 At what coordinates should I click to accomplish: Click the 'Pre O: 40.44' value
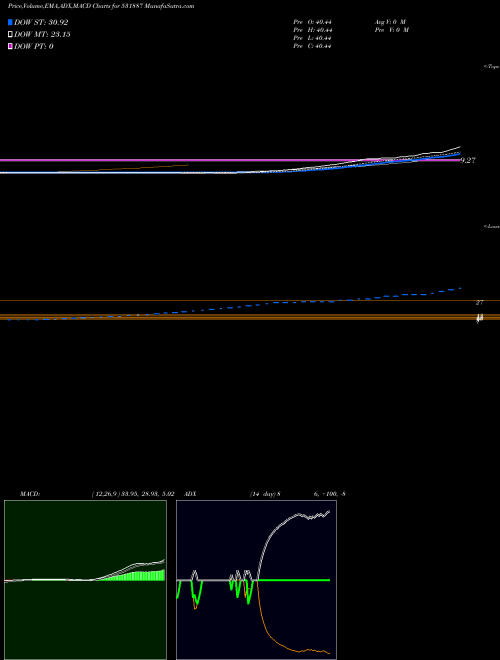tap(312, 22)
